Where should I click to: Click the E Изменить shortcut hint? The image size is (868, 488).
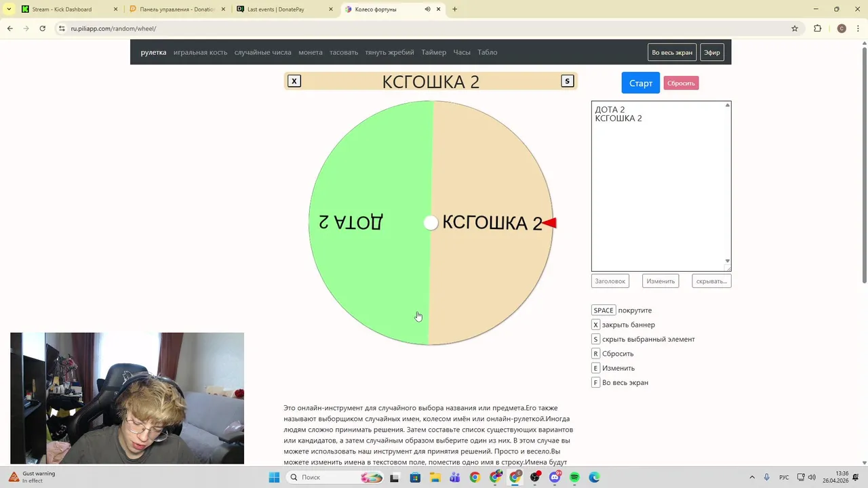coord(613,368)
